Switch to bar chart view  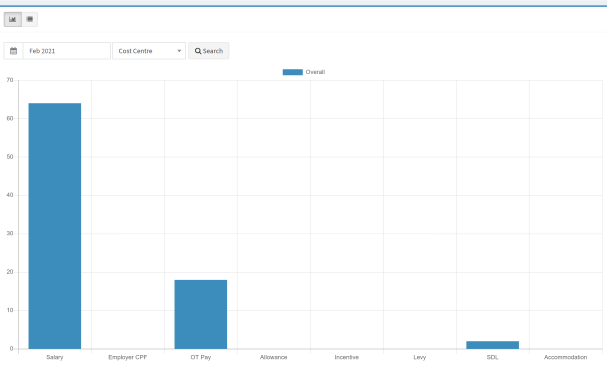pos(13,19)
